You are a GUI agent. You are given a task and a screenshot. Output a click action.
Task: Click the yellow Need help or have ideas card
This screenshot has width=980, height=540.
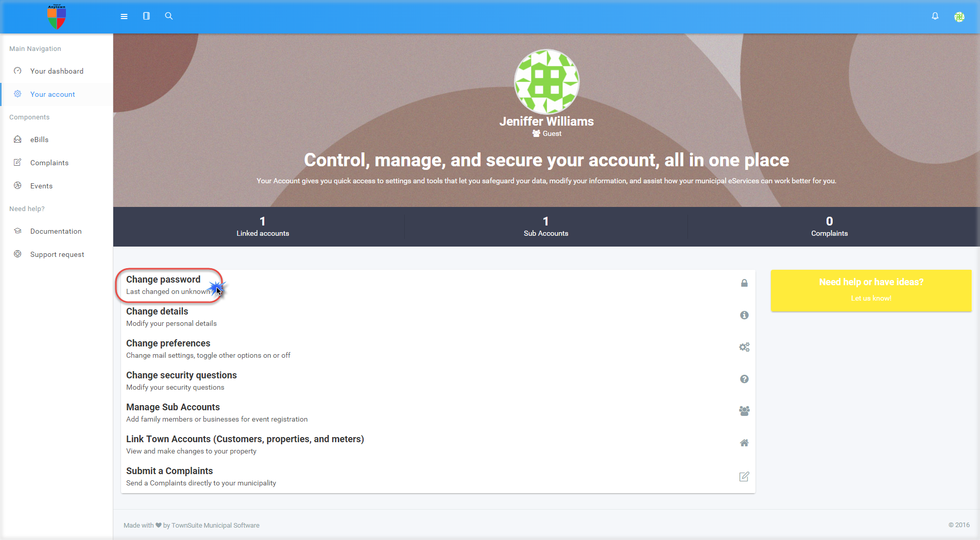[871, 290]
